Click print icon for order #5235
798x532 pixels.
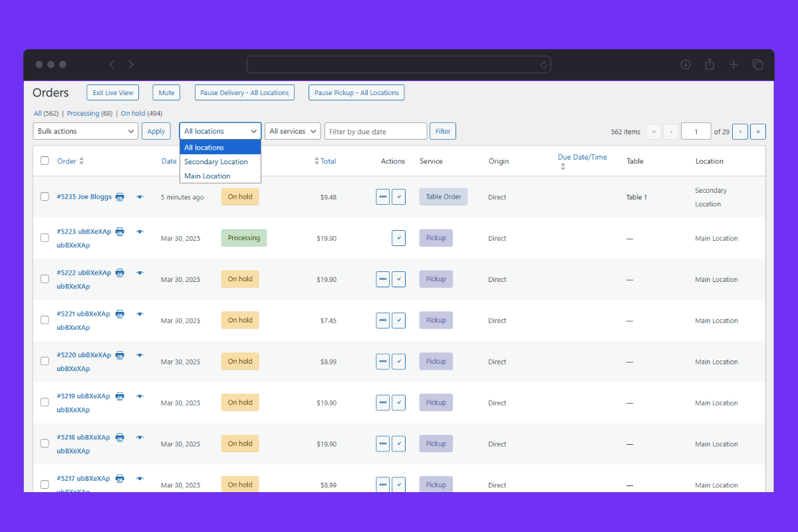click(120, 197)
